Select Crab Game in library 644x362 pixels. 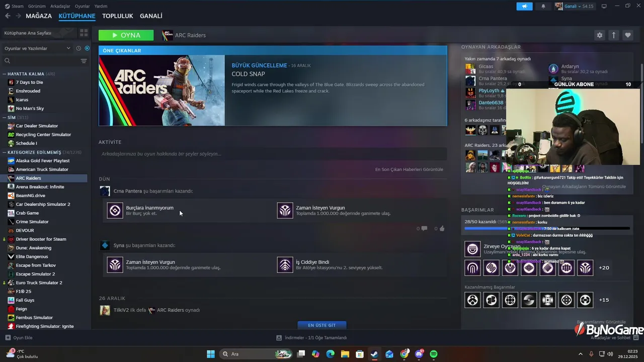click(27, 213)
